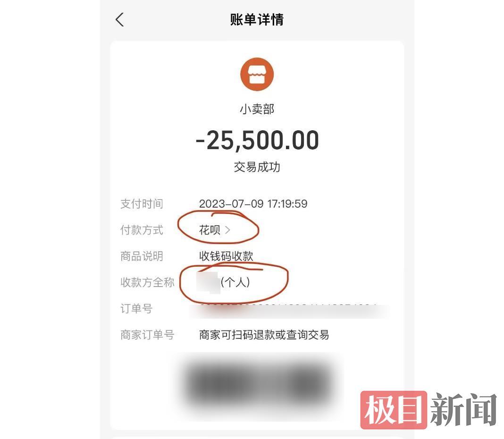Tap the 极目新闻 watermark logo

click(429, 410)
